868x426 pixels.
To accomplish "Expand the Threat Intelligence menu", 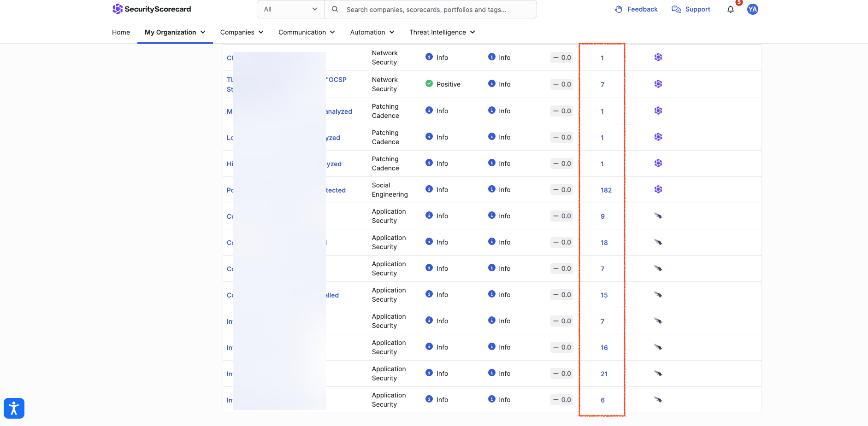I will tap(442, 32).
